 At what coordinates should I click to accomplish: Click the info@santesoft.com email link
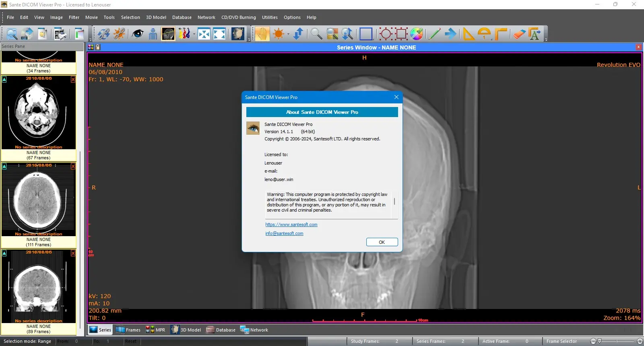coord(284,233)
